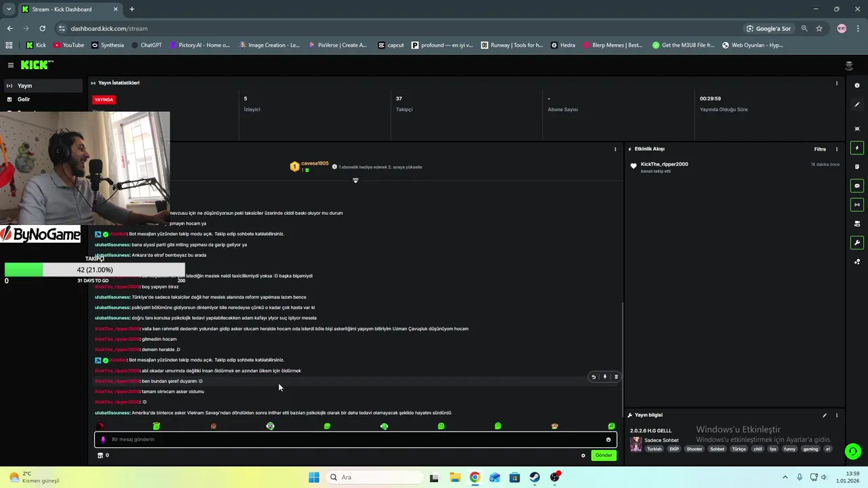The image size is (868, 488).
Task: Click the cavesa1905 username in leaderboard
Action: 315,163
